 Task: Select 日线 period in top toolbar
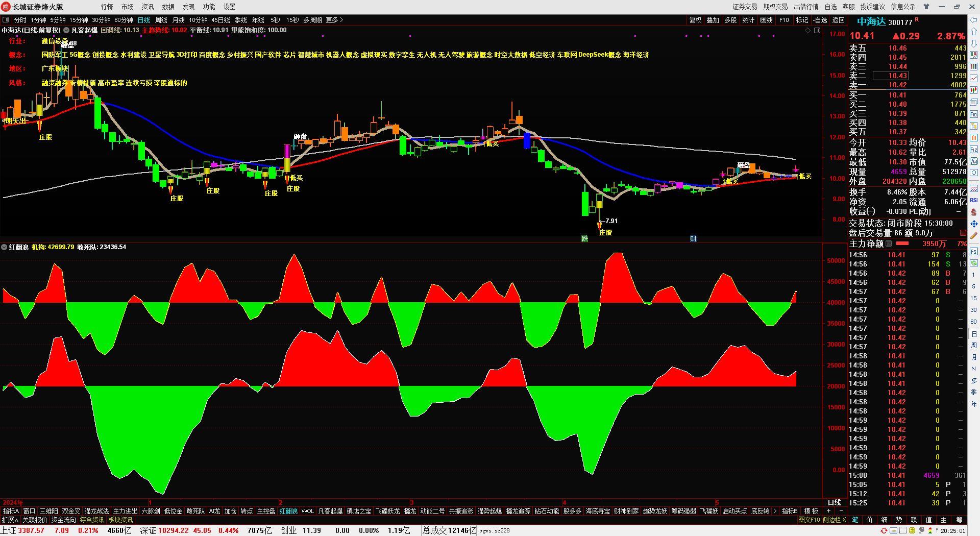coord(144,20)
